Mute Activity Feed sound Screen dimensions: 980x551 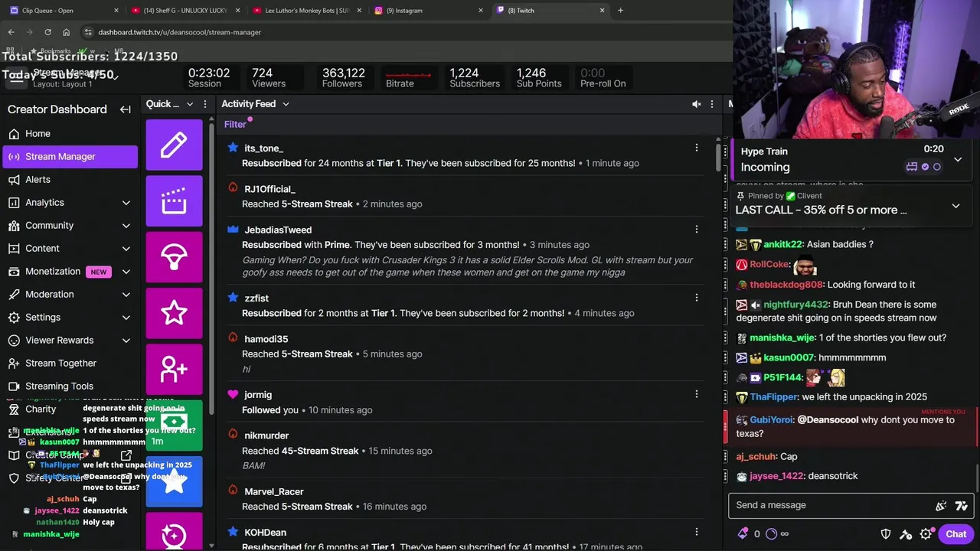(x=696, y=104)
